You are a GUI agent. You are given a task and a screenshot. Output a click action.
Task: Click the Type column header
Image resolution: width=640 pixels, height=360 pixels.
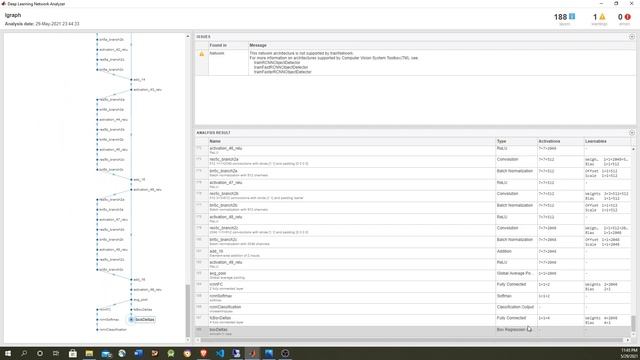coord(501,141)
